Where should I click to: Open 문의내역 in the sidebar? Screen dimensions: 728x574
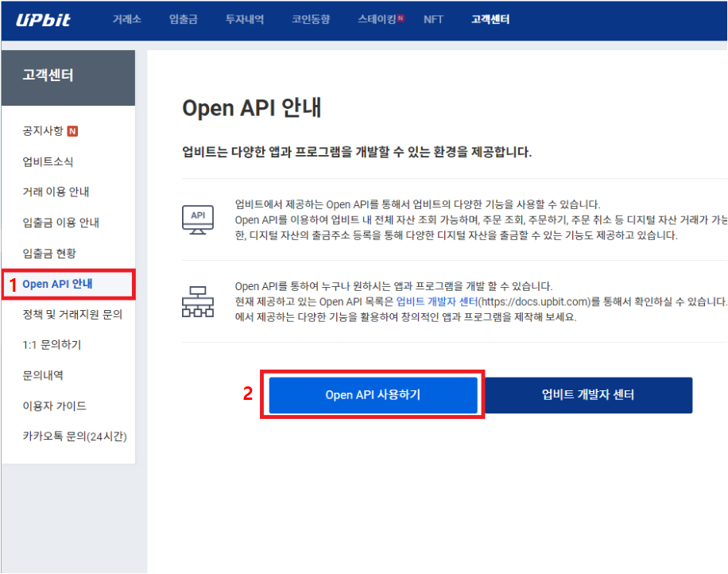(43, 375)
